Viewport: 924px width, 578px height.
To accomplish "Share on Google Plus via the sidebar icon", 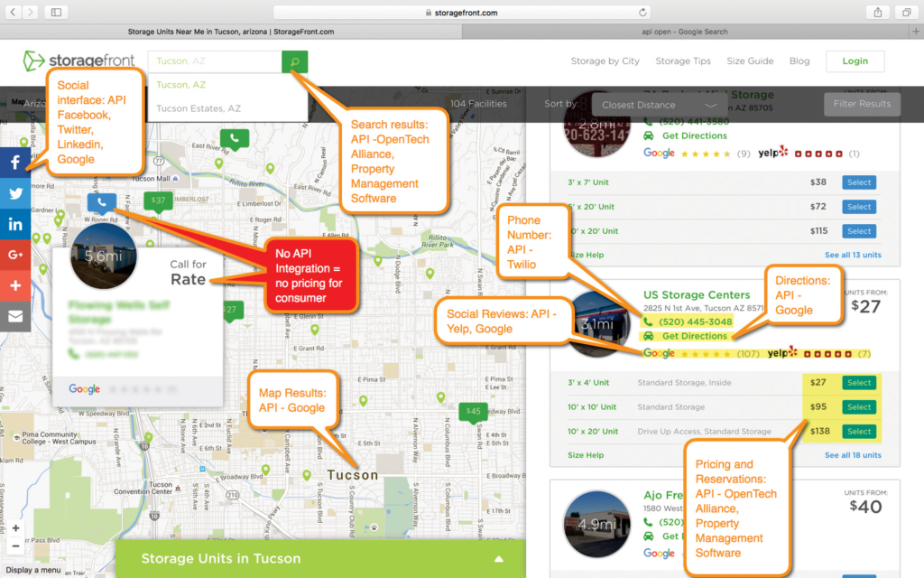I will (x=15, y=255).
